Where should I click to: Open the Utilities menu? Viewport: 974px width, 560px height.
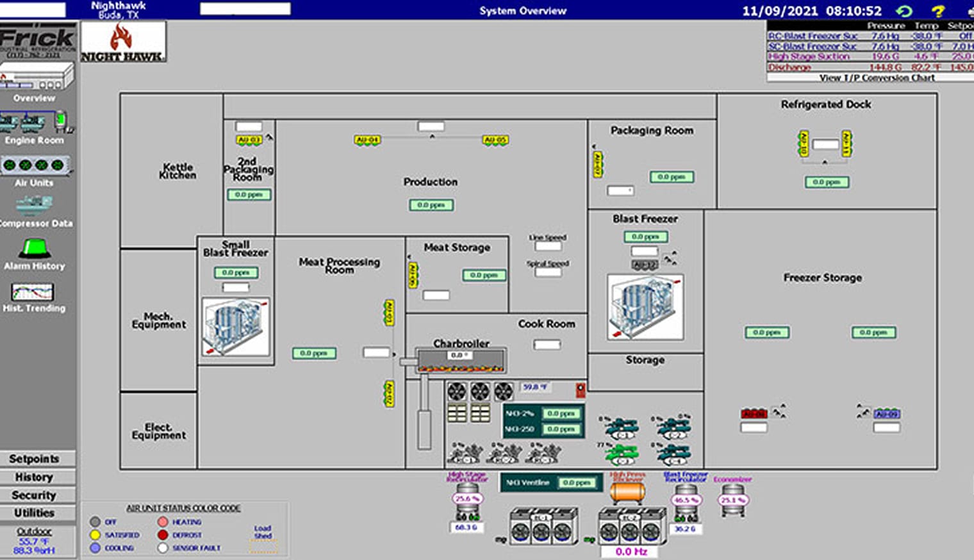tap(35, 513)
